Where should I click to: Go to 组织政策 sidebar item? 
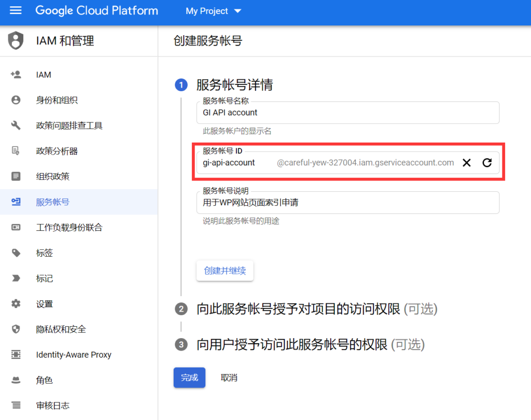(52, 177)
